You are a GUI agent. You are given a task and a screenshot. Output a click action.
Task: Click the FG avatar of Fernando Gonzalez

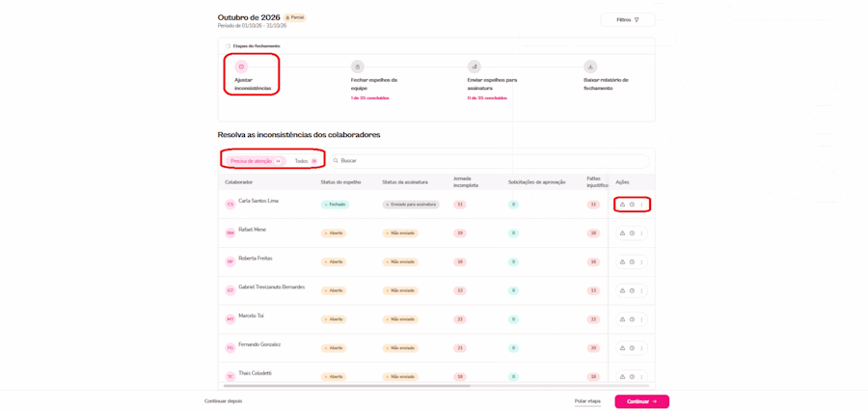(231, 348)
